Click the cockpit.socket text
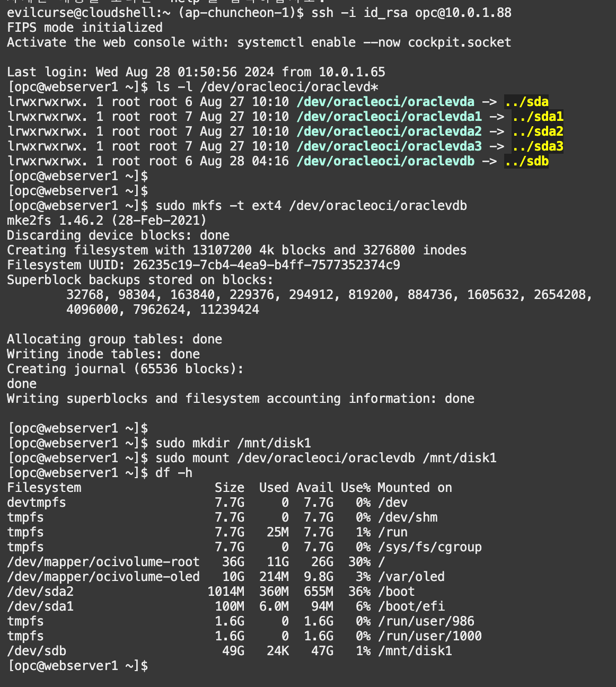This screenshot has width=616, height=687. 460,42
